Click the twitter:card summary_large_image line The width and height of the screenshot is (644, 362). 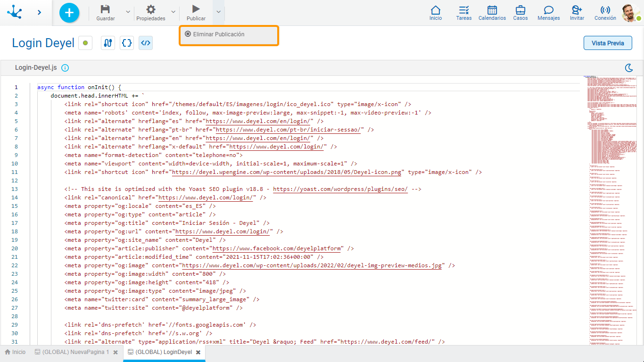point(162,299)
